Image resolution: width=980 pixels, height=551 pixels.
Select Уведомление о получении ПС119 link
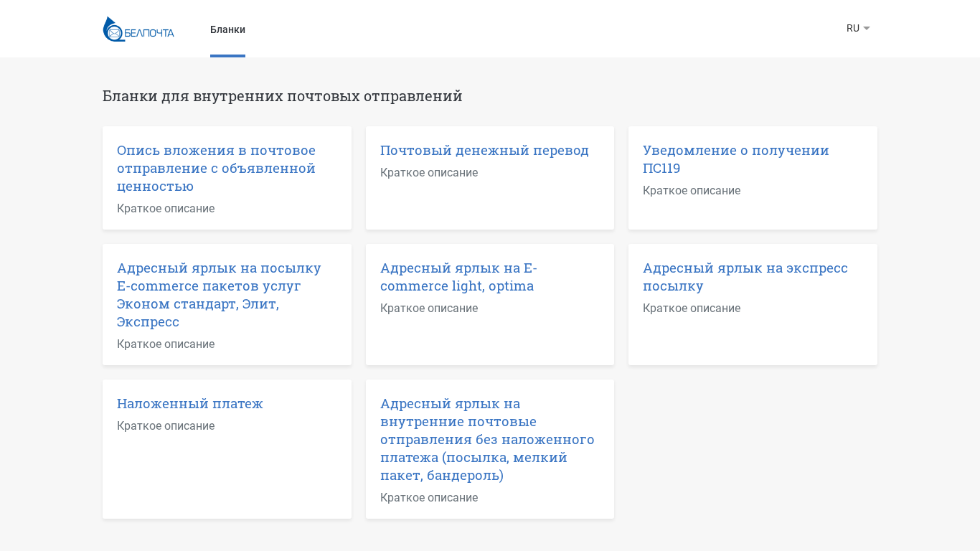pos(735,159)
